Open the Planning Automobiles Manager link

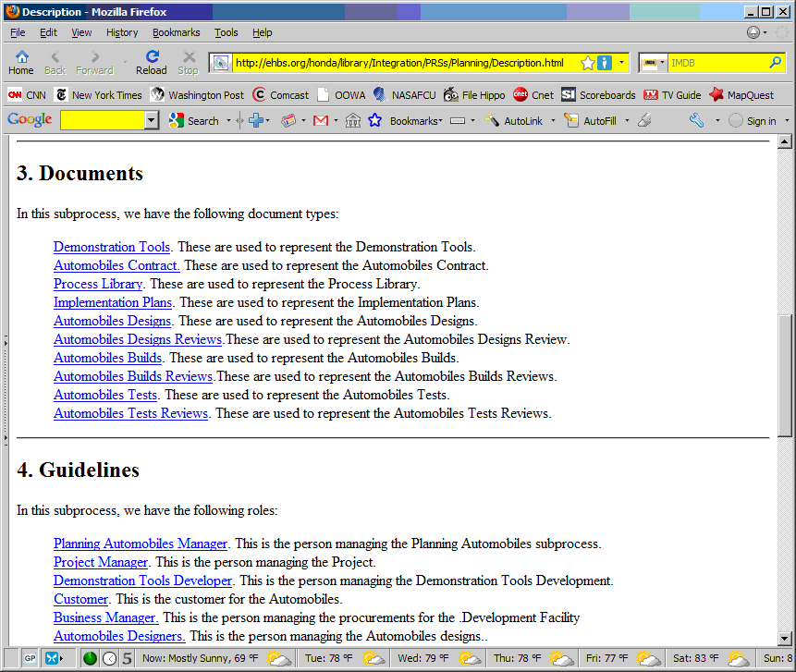click(x=141, y=544)
